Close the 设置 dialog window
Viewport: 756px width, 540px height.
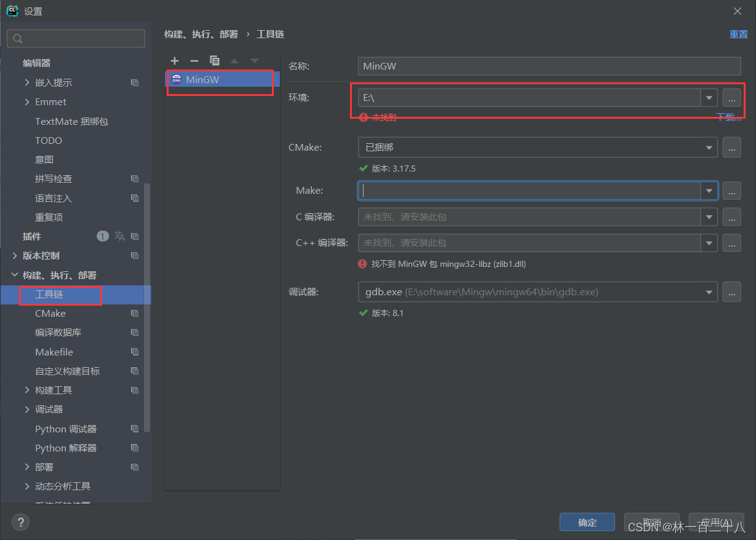tap(738, 11)
